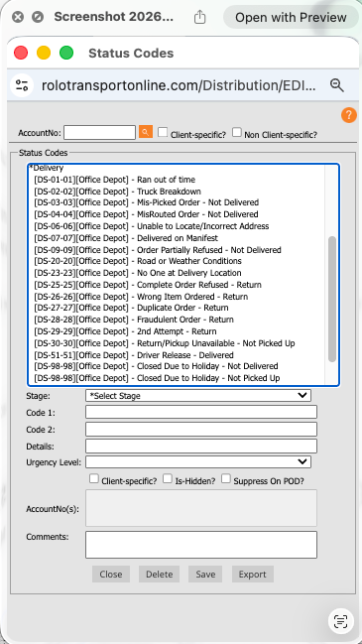The width and height of the screenshot is (362, 644).
Task: Click the share icon in Quick Look bar
Action: coord(199,17)
